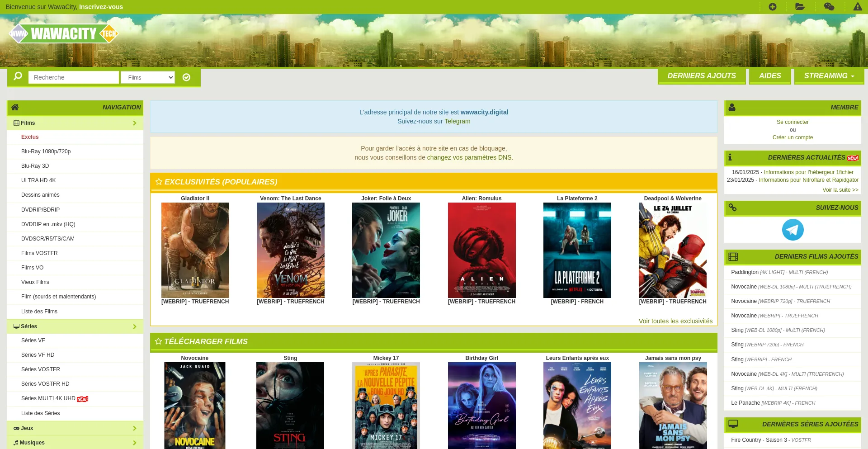Open Dessins animés menu item
This screenshot has width=868, height=449.
(40, 195)
